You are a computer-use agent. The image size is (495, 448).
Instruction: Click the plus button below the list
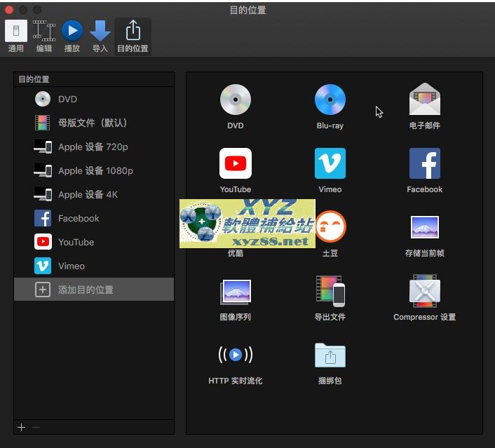(22, 427)
